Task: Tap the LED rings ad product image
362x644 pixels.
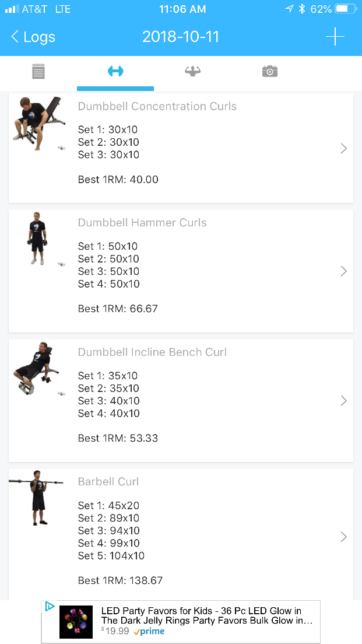Action: pos(76,622)
